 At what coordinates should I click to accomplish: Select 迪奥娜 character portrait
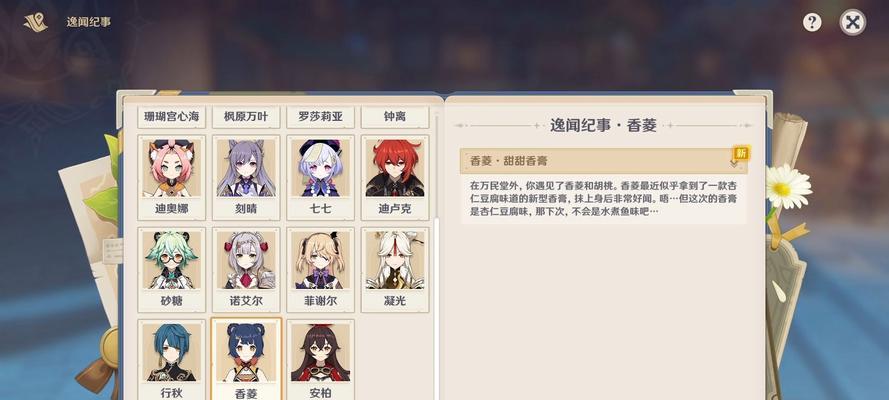[x=172, y=177]
